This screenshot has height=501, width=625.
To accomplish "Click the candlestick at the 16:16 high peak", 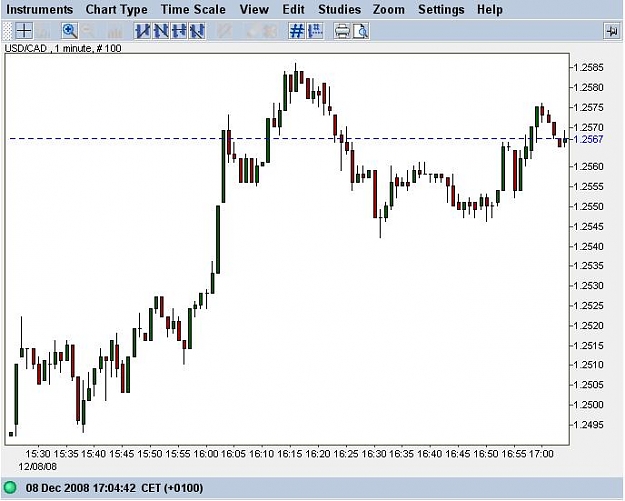I will tap(296, 77).
